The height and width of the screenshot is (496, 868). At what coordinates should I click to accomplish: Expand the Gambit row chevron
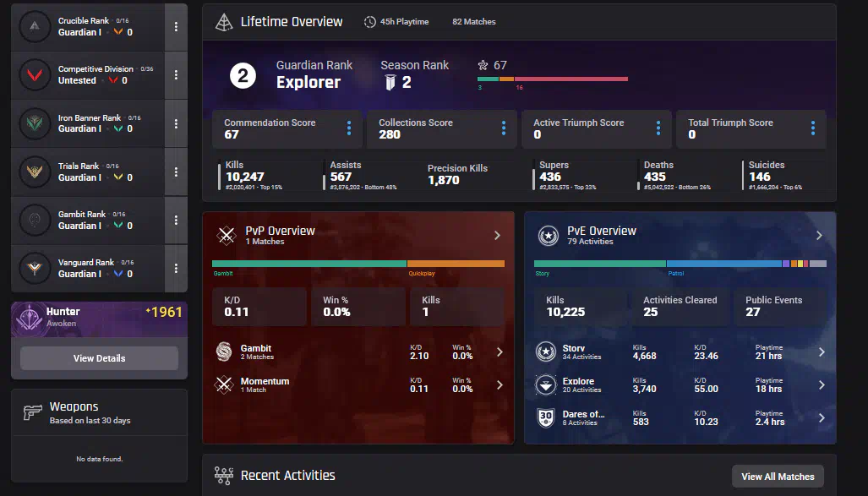(500, 352)
